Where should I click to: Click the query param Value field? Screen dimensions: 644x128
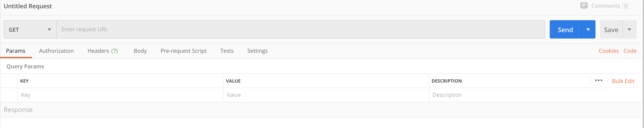pyautogui.click(x=326, y=95)
